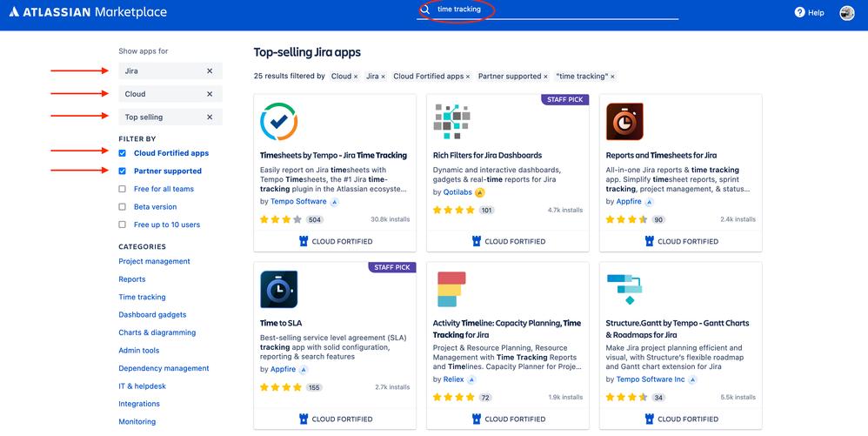Remove the Jira filter chip
Image resolution: width=868 pixels, height=436 pixels.
coord(383,77)
